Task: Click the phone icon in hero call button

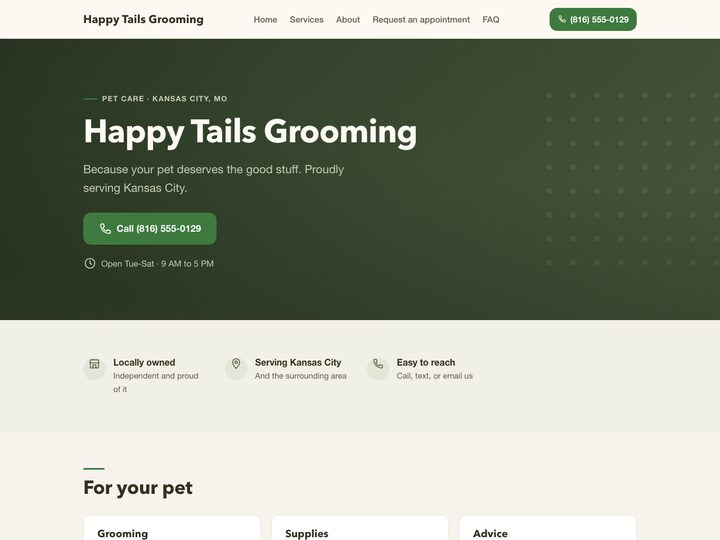Action: tap(106, 228)
